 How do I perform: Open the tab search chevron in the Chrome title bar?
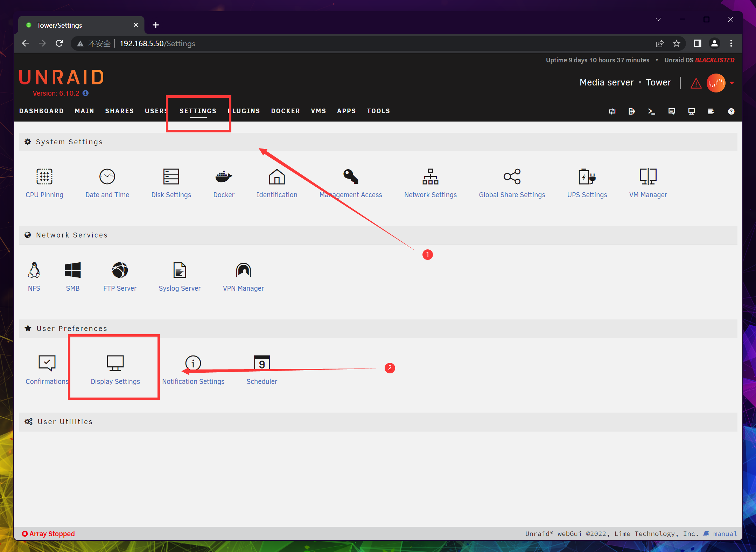click(658, 20)
